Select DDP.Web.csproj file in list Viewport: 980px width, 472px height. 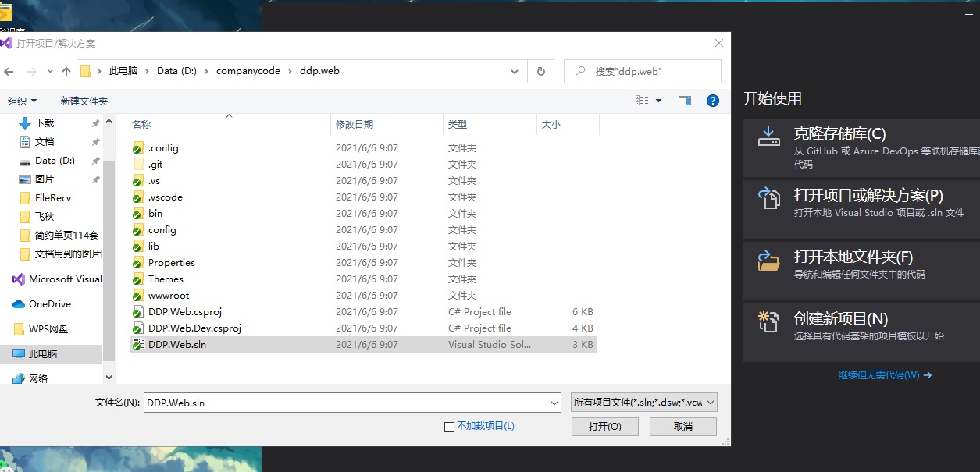pos(185,312)
